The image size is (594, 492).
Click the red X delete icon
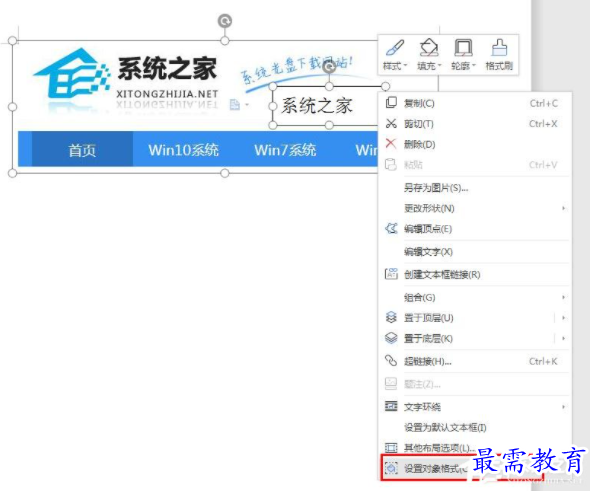click(391, 143)
